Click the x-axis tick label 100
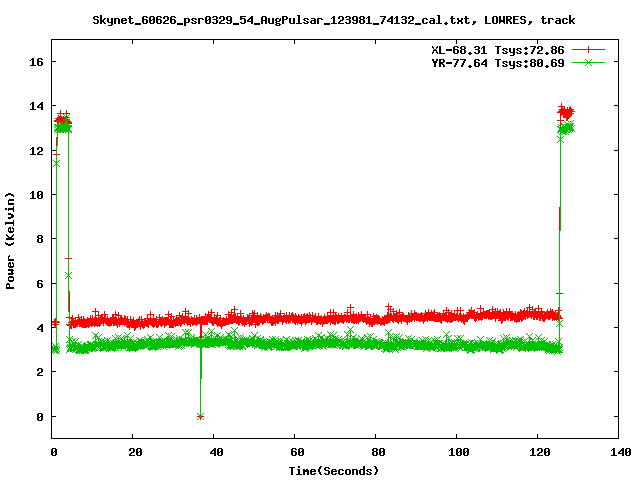 point(458,452)
